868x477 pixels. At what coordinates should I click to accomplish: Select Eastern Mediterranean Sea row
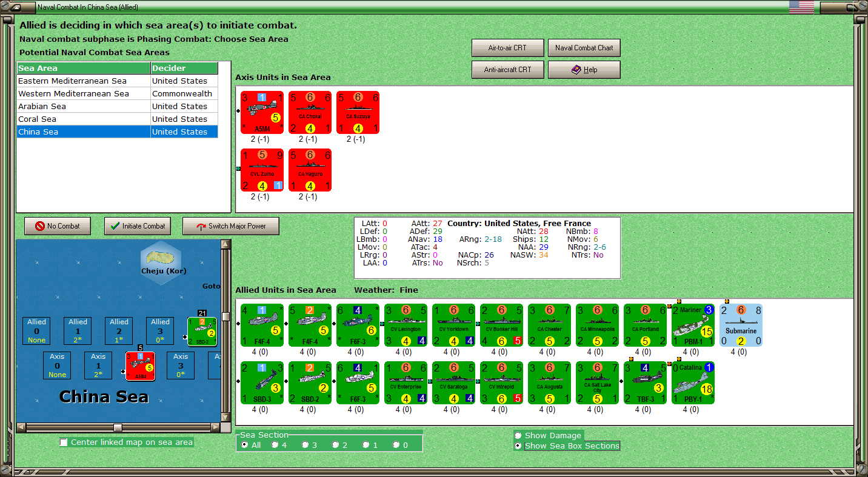(x=117, y=81)
